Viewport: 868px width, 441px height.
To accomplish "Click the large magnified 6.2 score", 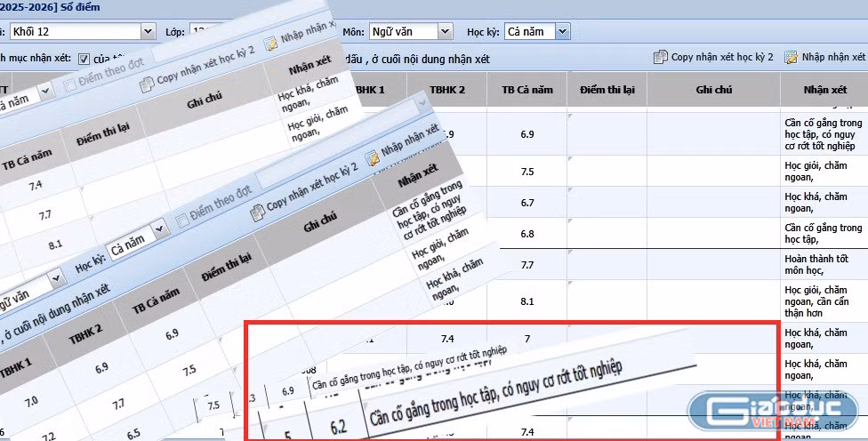I will click(x=338, y=427).
